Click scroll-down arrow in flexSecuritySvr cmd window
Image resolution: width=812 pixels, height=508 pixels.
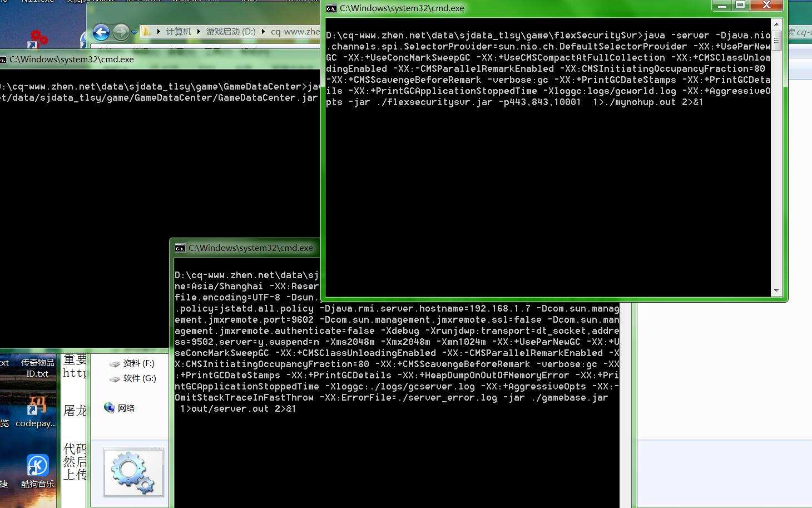[x=776, y=290]
